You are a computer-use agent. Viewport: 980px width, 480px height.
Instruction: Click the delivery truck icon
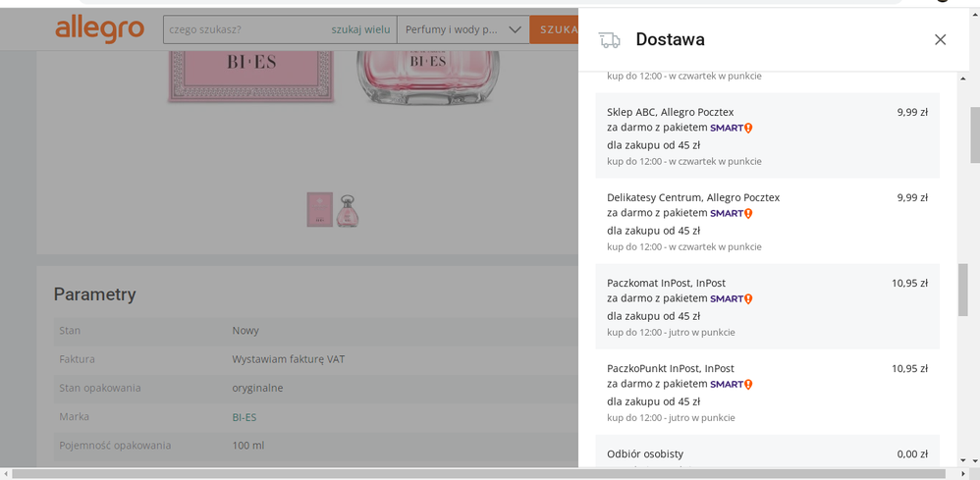pyautogui.click(x=609, y=40)
